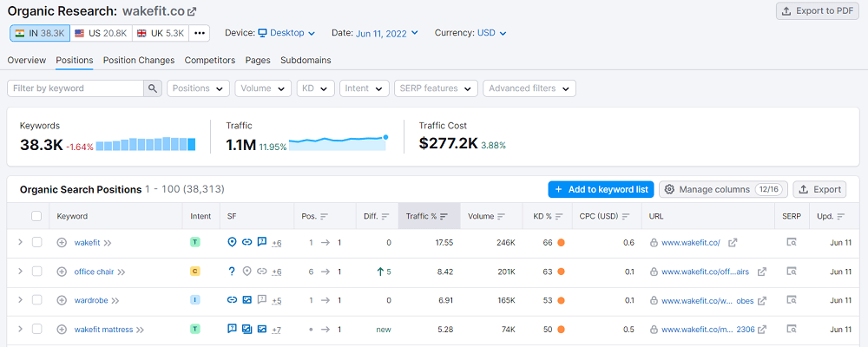The height and width of the screenshot is (347, 868).
Task: Change device from Desktop dropdown
Action: point(286,33)
